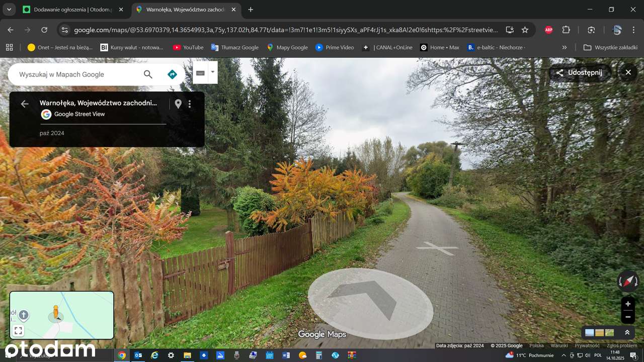Screen dimensions: 644x362
Task: Open the ABP Adblock Plus extension
Action: tap(548, 30)
